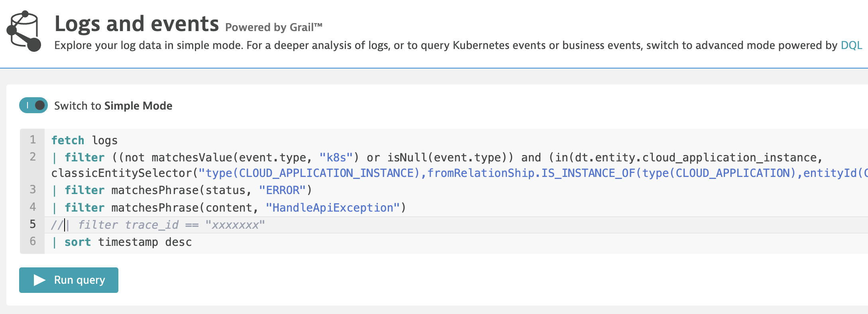Click the 'filter' keyword on line two
868x314 pixels.
84,157
